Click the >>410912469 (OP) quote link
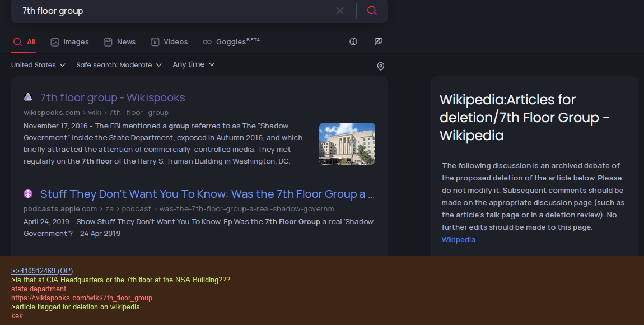This screenshot has height=325, width=644. pos(42,271)
